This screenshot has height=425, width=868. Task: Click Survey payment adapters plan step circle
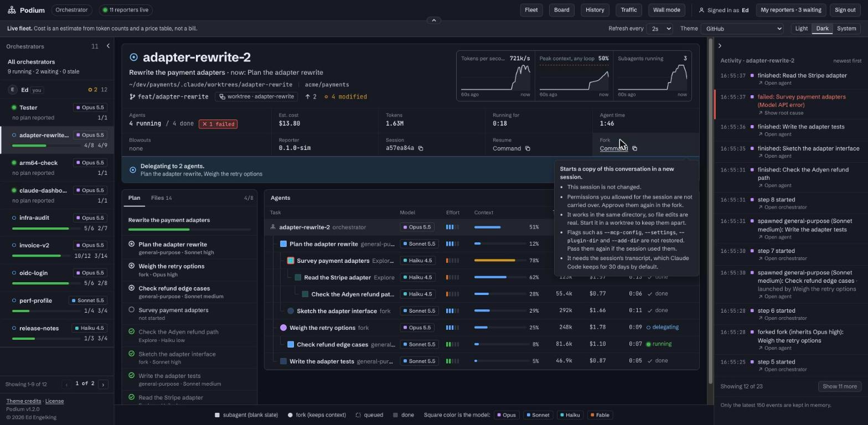pos(131,310)
